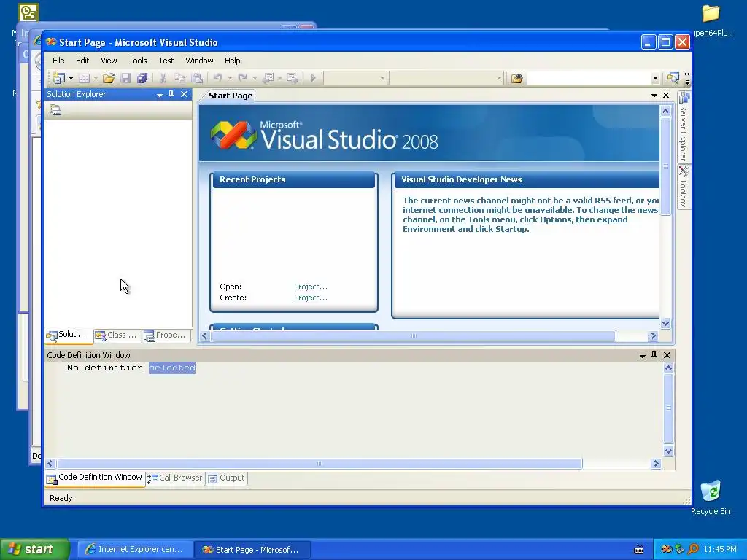Click the highlighted word 'selected'

pos(172,367)
